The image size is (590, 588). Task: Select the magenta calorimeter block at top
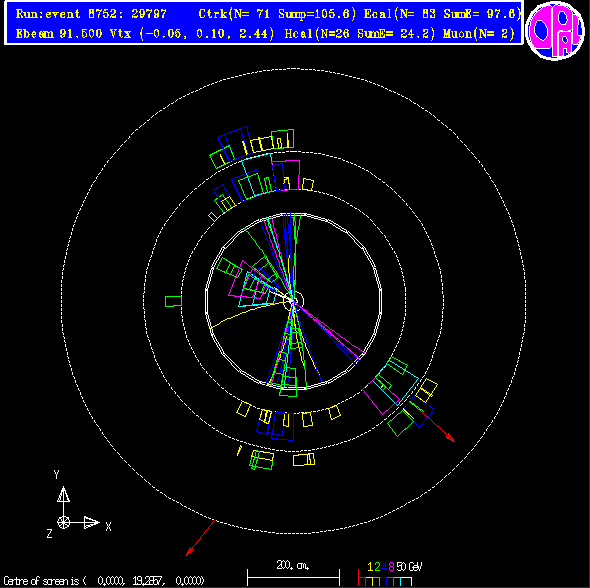pos(286,175)
